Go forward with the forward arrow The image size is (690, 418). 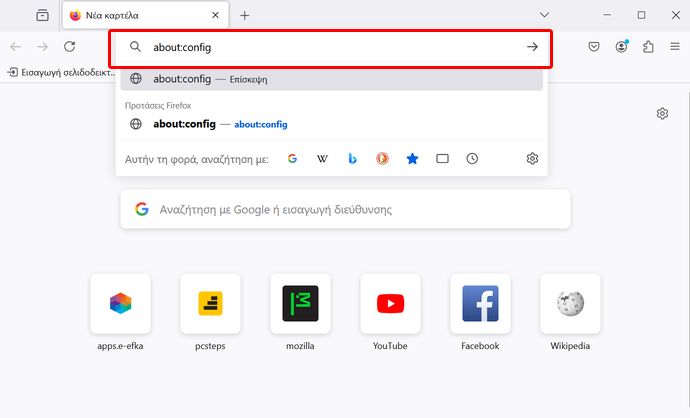pyautogui.click(x=42, y=47)
